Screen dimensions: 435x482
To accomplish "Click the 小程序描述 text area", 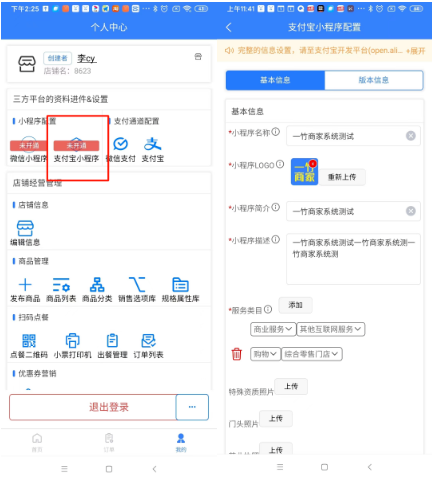I will click(353, 259).
